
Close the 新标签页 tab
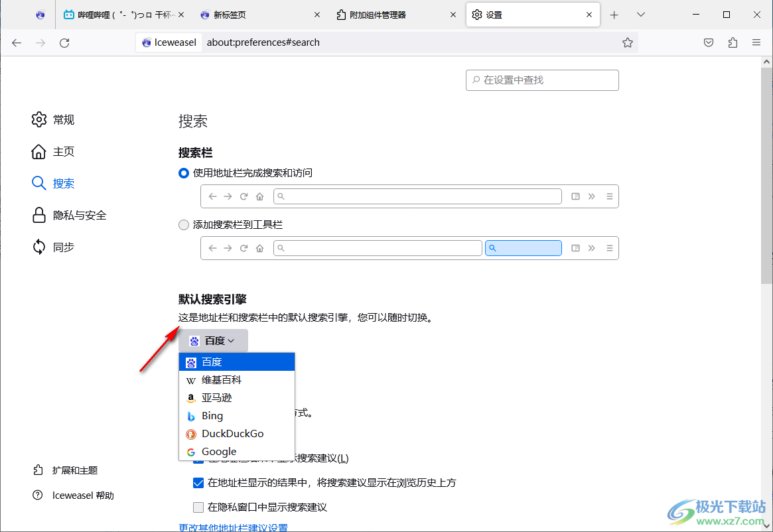coord(317,15)
